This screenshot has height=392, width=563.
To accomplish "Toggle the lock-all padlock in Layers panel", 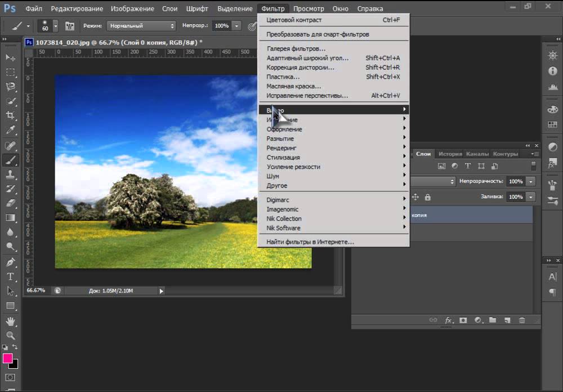I will 428,197.
